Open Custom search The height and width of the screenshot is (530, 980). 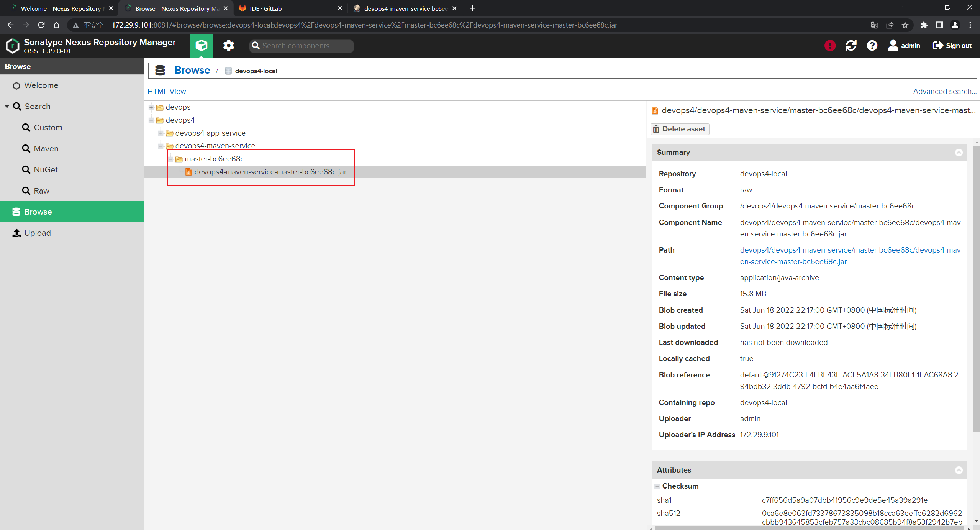pyautogui.click(x=48, y=128)
